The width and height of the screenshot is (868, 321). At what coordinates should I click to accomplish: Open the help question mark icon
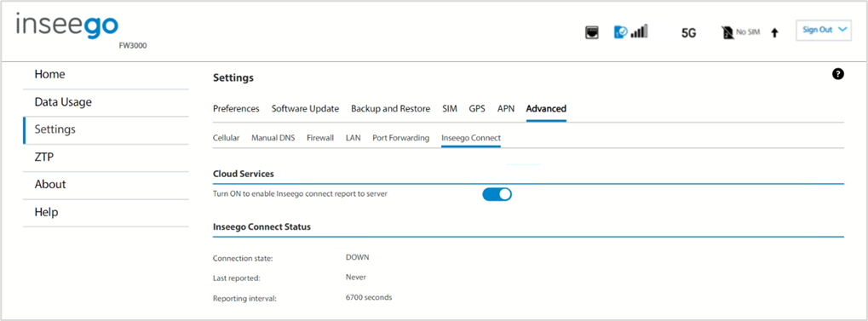(838, 74)
